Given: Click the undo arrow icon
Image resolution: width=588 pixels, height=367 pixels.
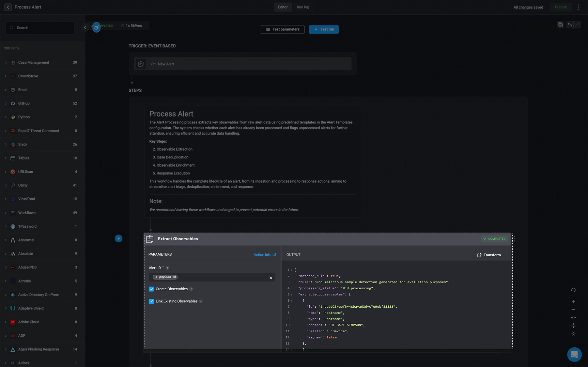Looking at the screenshot, I should (570, 25).
